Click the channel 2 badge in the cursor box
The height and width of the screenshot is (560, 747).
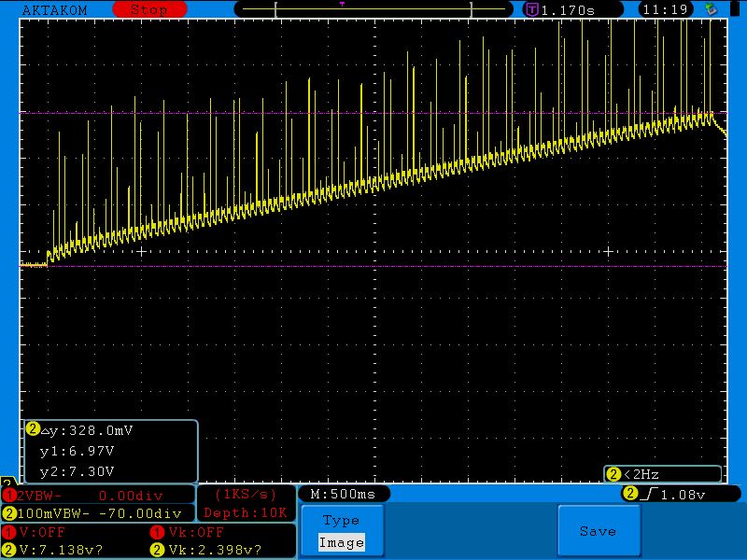(x=33, y=429)
